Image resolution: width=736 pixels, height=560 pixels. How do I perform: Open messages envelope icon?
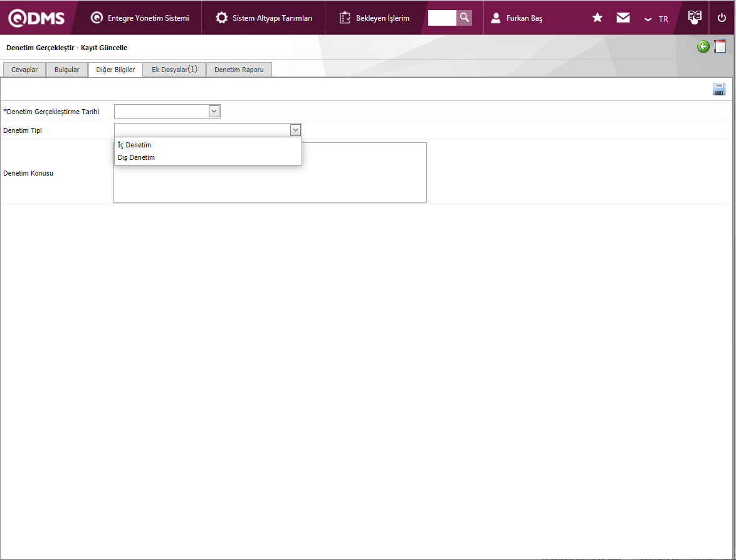pos(623,18)
